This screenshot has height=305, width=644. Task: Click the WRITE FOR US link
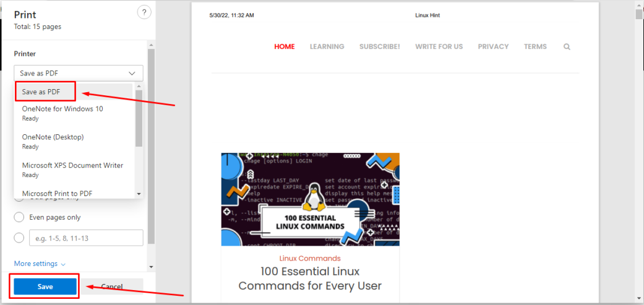tap(439, 47)
